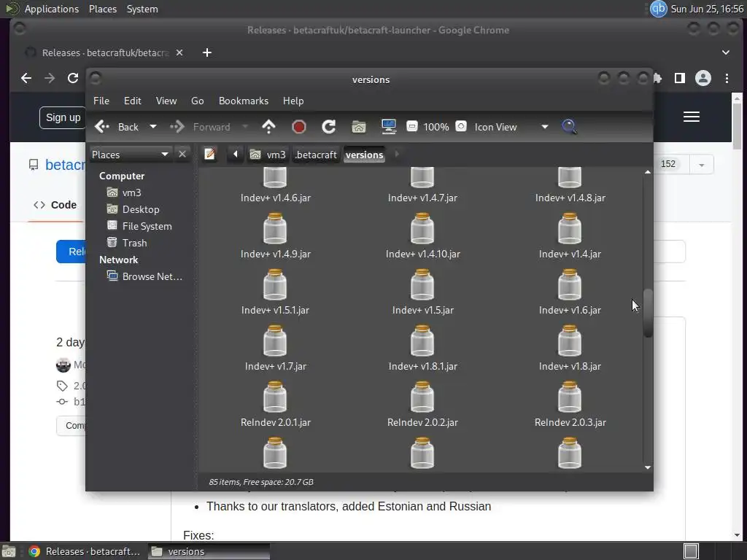Open the Icon View mode dropdown
Viewport: 747px width, 560px height.
coord(545,127)
